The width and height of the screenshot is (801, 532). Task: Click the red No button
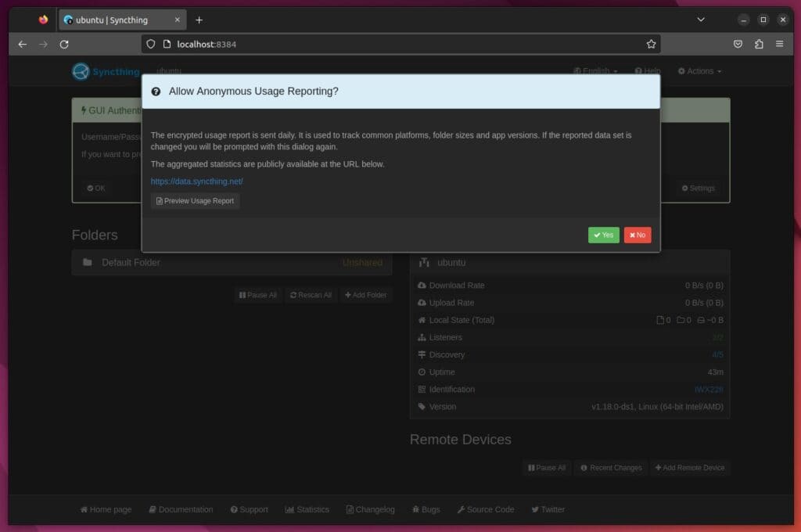pyautogui.click(x=637, y=235)
